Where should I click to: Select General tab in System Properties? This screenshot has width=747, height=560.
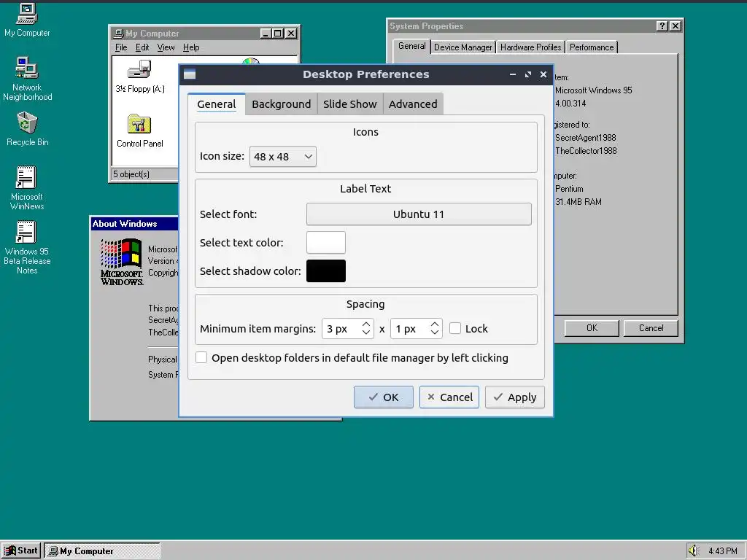pyautogui.click(x=411, y=46)
